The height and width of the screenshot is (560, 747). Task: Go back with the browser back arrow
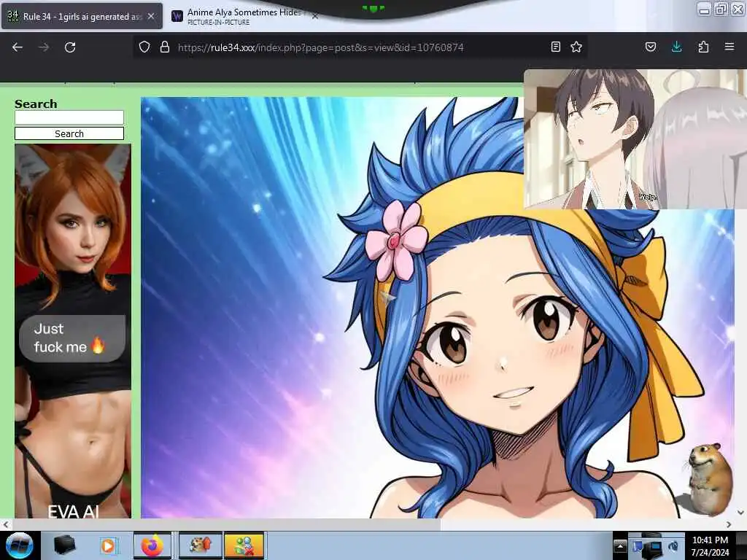pos(18,47)
